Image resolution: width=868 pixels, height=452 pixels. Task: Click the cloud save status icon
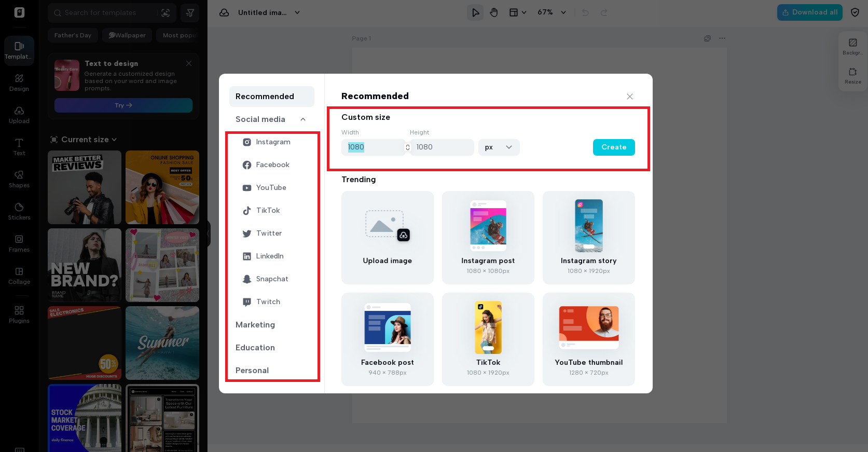224,12
